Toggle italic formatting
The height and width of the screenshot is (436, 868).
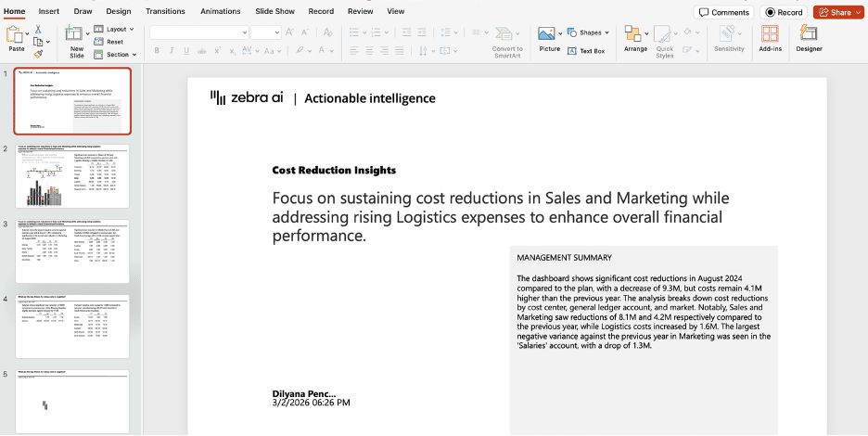[172, 51]
